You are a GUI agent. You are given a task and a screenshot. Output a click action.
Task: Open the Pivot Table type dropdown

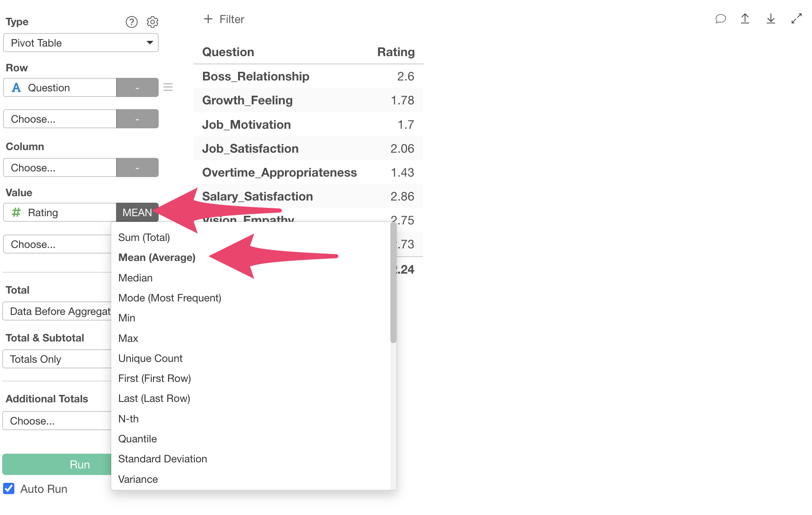click(81, 43)
